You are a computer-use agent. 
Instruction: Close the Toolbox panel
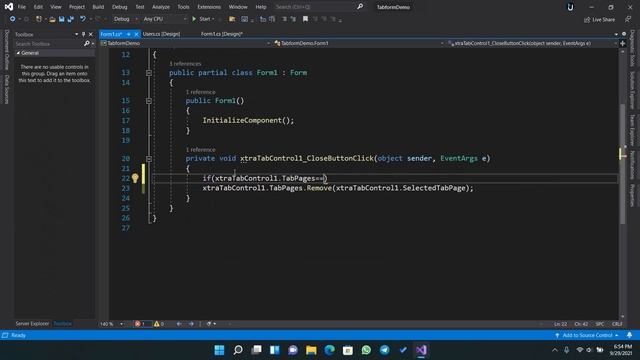pos(91,34)
